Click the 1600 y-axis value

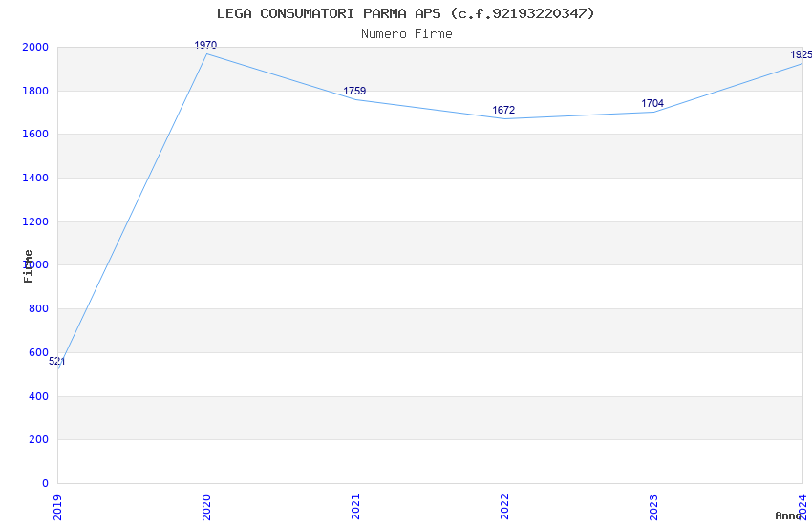pyautogui.click(x=35, y=134)
